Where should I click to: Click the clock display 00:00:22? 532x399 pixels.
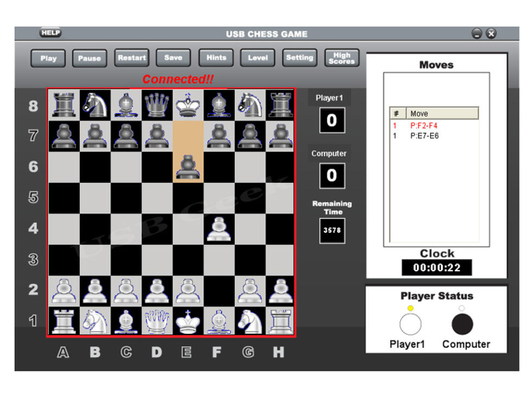coord(436,268)
